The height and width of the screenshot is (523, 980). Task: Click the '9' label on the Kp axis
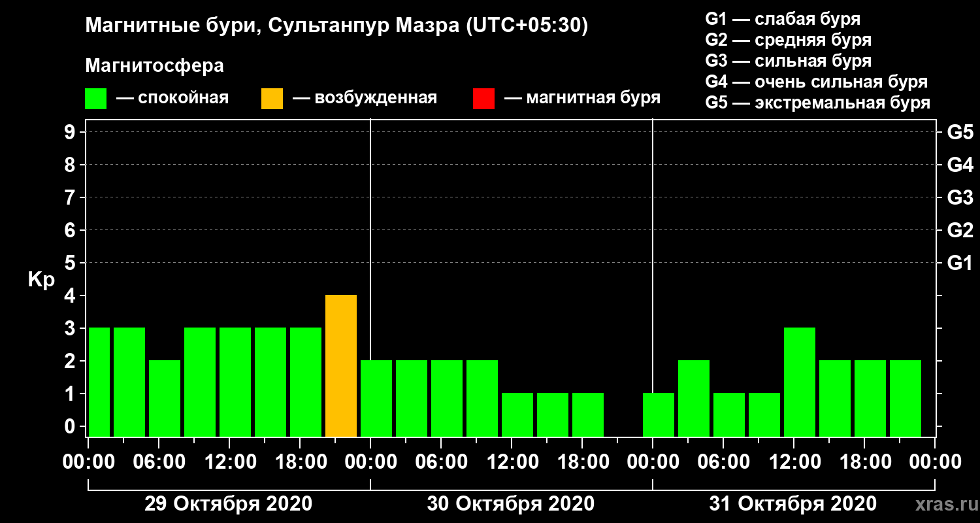click(x=71, y=132)
